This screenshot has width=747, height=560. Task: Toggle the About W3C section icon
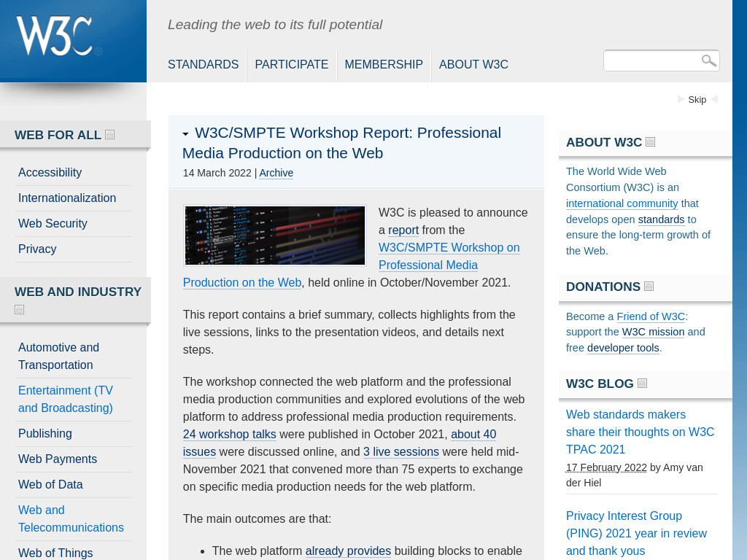pos(650,142)
